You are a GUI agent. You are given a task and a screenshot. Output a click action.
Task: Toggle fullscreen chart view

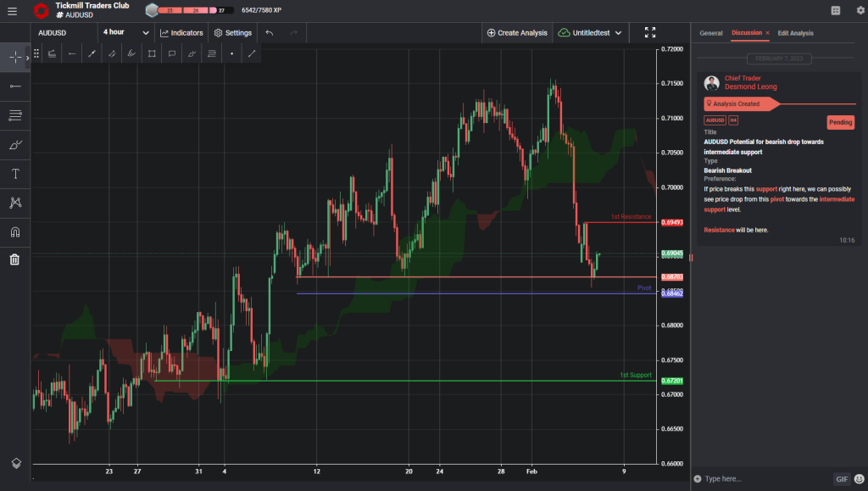click(x=650, y=32)
